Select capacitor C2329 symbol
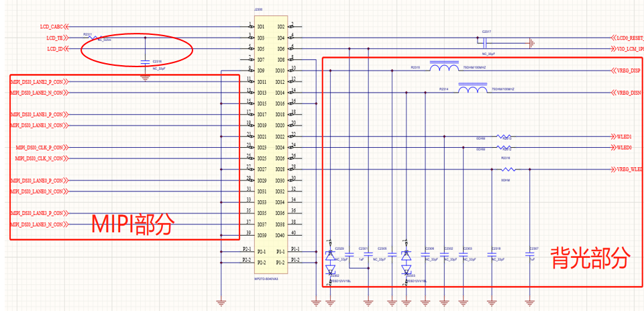This screenshot has height=311, width=644. (349, 255)
